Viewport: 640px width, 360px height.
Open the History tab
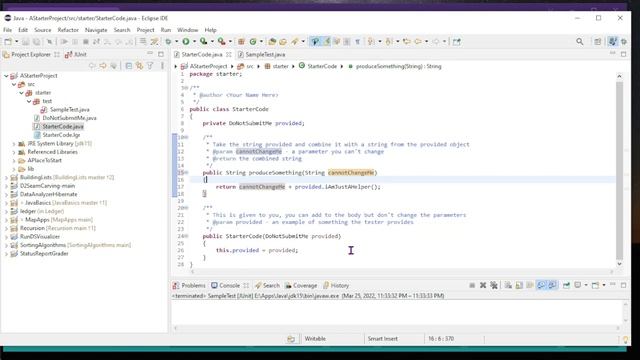tap(336, 285)
